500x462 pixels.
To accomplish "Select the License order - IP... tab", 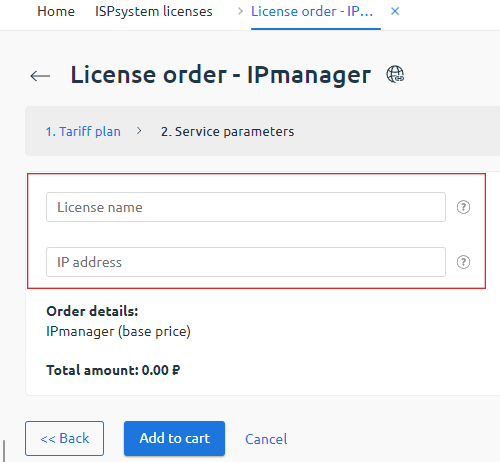I will pyautogui.click(x=312, y=11).
